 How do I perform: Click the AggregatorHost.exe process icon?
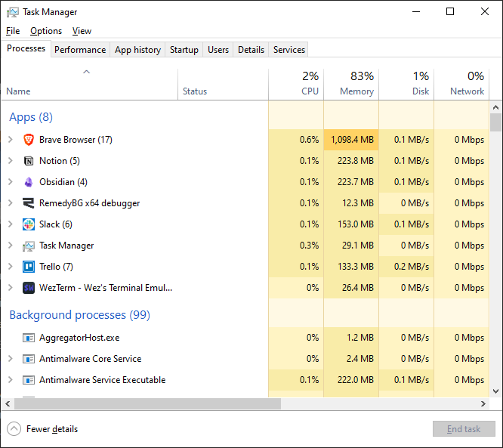(x=29, y=338)
